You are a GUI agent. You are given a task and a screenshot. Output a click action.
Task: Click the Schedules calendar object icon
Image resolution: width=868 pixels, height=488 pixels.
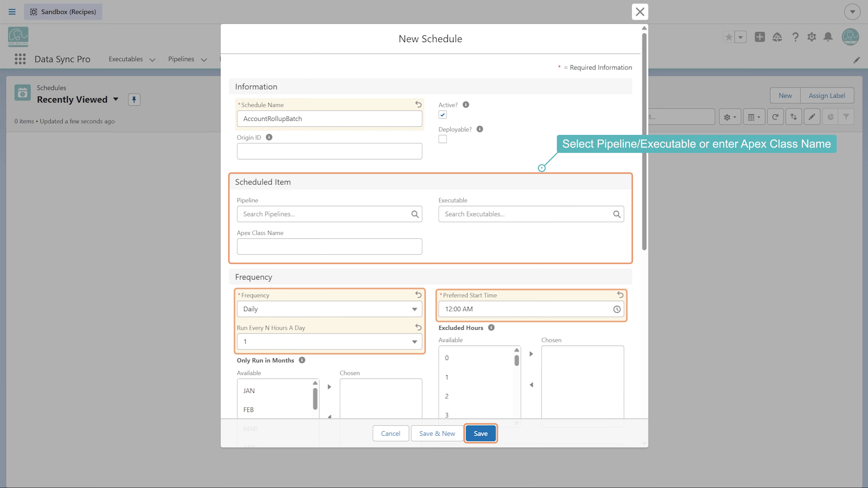23,93
